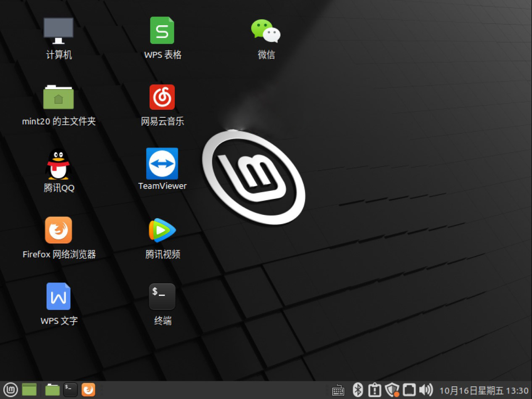The image size is (532, 399).
Task: Click the 计算机 label text
Action: pyautogui.click(x=59, y=55)
